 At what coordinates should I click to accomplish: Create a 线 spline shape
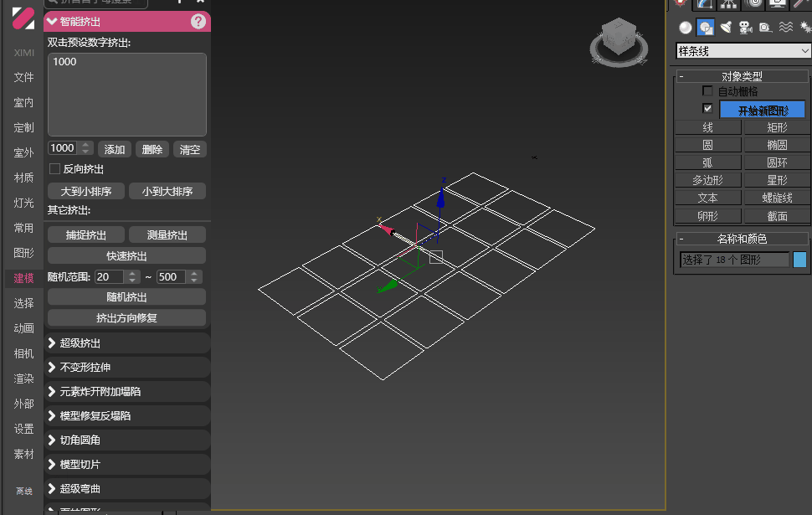pos(708,127)
